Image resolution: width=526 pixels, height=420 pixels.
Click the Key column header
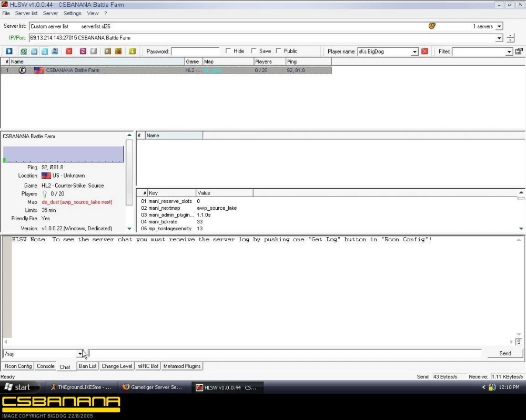click(x=171, y=193)
